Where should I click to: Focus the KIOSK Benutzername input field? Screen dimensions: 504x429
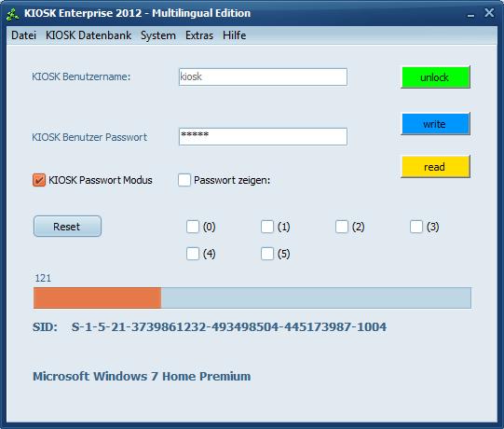click(263, 76)
